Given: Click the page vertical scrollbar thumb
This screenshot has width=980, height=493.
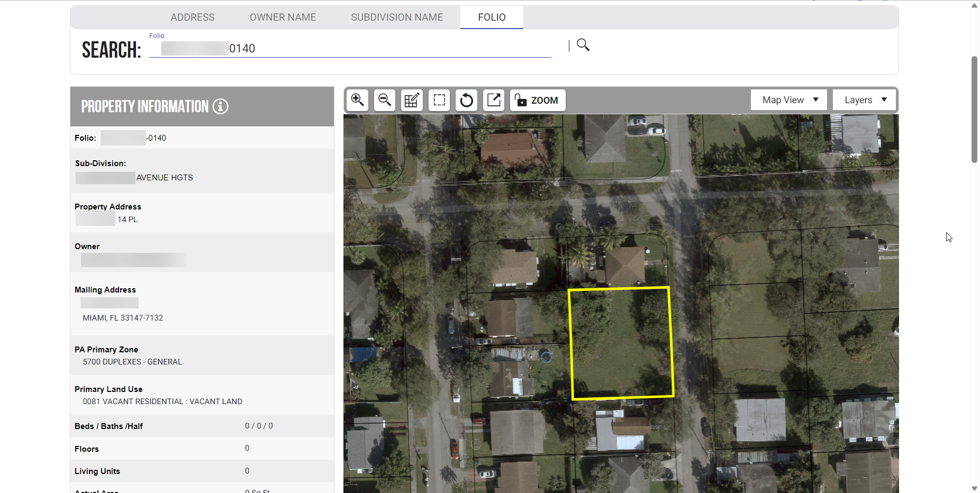Looking at the screenshot, I should tap(974, 109).
